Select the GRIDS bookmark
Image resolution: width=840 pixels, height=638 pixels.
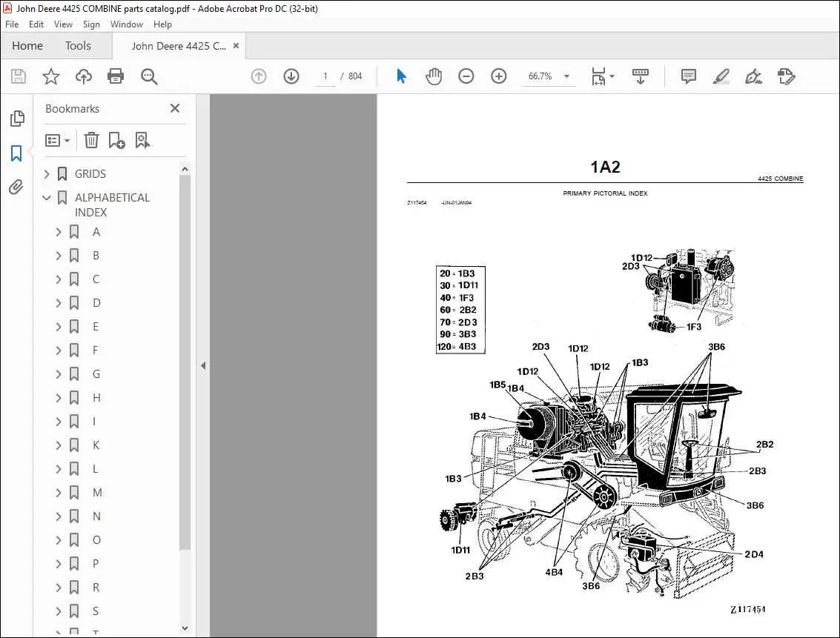tap(90, 174)
